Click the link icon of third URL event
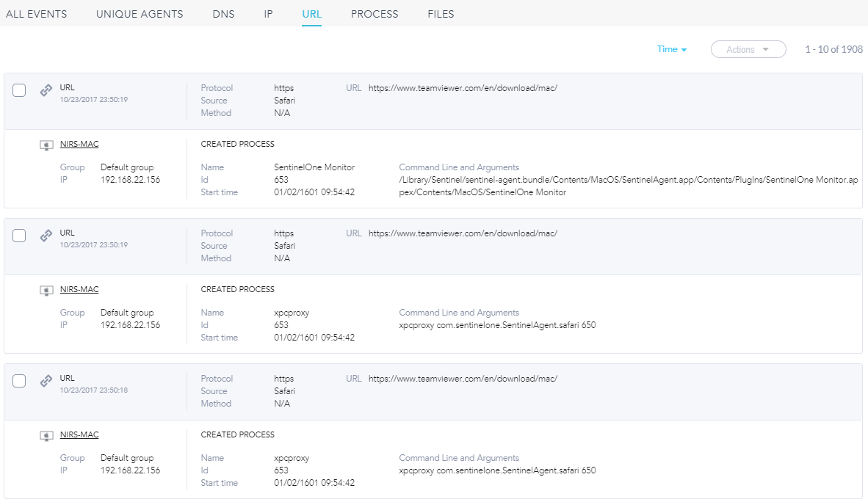The height and width of the screenshot is (502, 868). coord(46,381)
